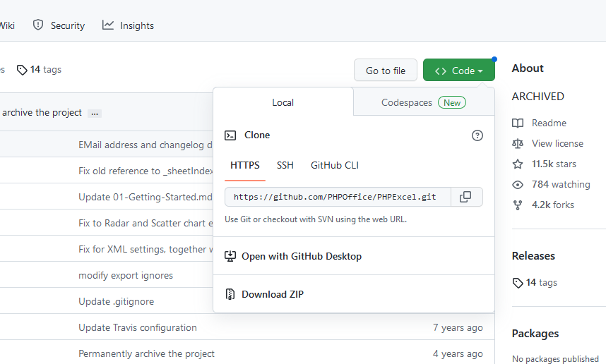Open commit 'Permanently archive the project'

(146, 354)
